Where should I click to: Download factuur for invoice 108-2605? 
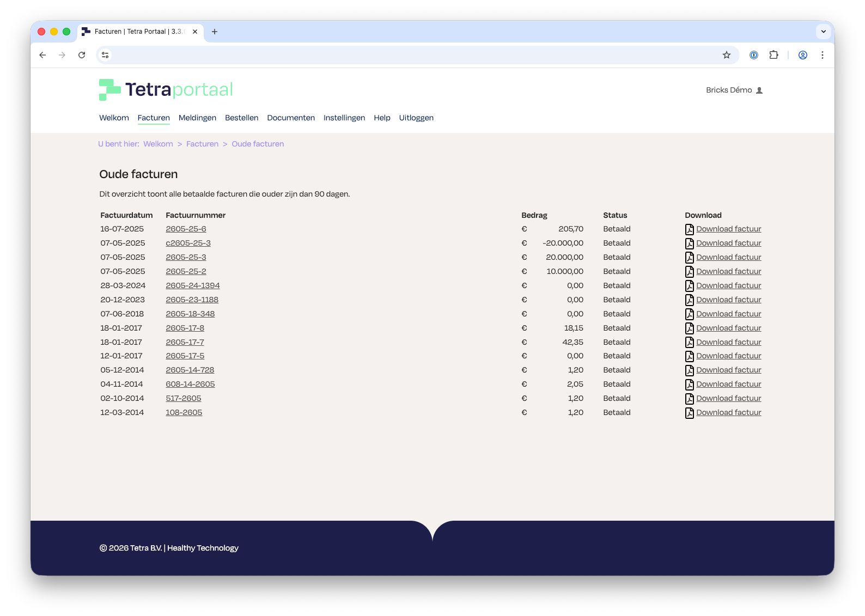(x=728, y=412)
